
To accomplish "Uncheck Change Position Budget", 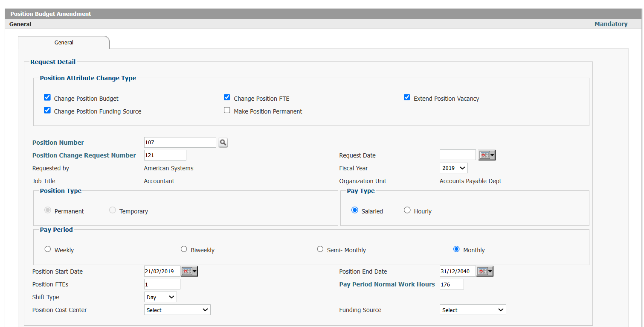I will coord(47,97).
